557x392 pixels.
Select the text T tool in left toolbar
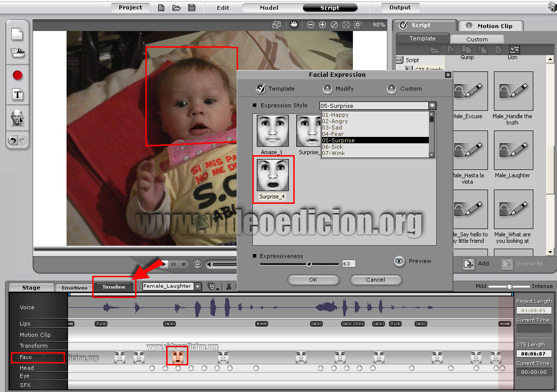click(x=18, y=95)
